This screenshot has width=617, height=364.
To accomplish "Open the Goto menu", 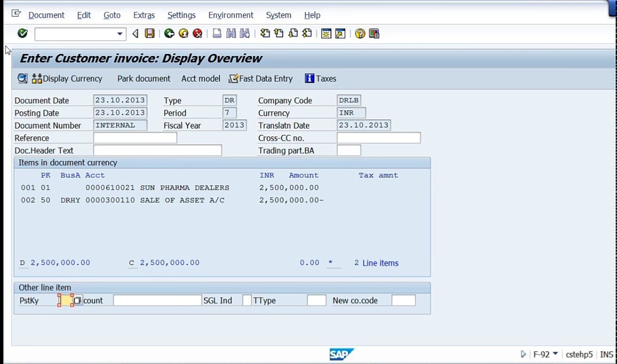I will pyautogui.click(x=112, y=15).
